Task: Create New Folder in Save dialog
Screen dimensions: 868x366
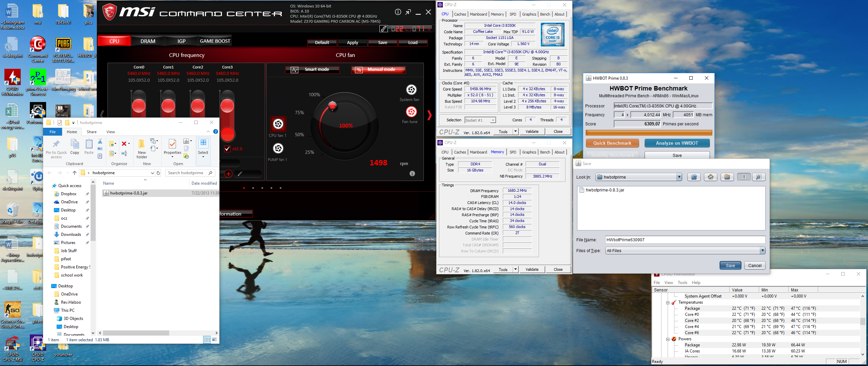Action: click(727, 177)
